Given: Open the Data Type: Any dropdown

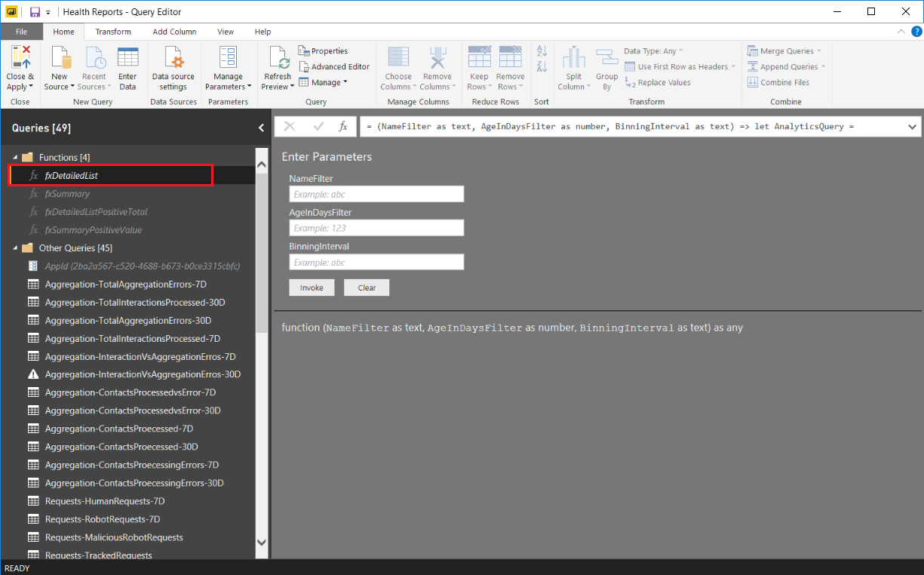Looking at the screenshot, I should tap(653, 51).
